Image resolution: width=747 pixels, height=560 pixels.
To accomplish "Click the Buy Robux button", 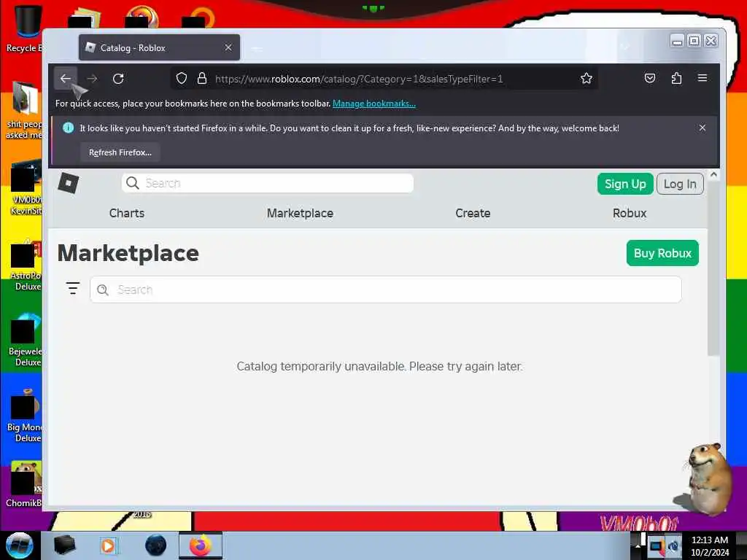I will point(662,253).
